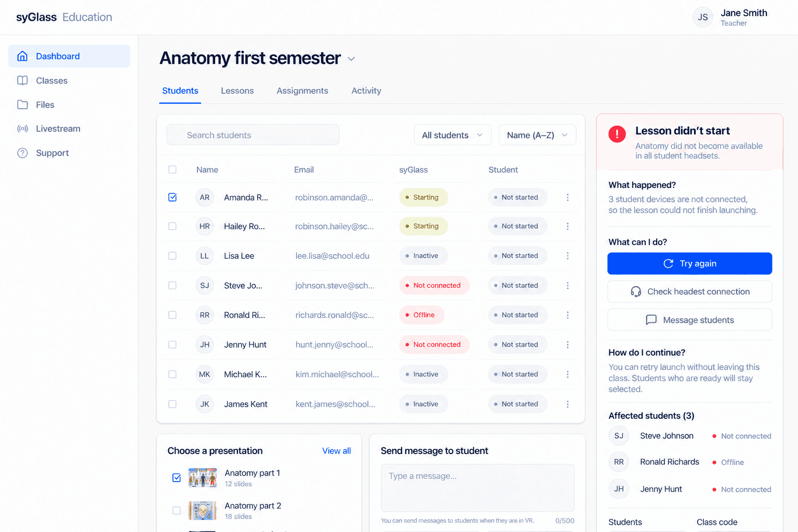This screenshot has height=532, width=798.
Task: Click Check headest connection button
Action: [689, 291]
